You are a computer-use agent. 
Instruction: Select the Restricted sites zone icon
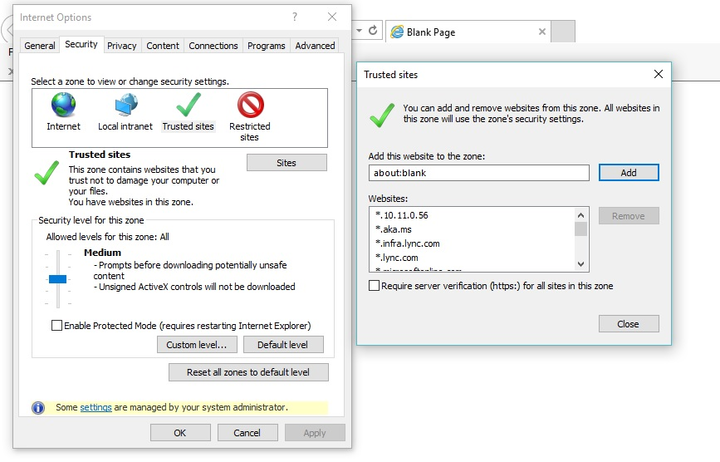[x=250, y=105]
